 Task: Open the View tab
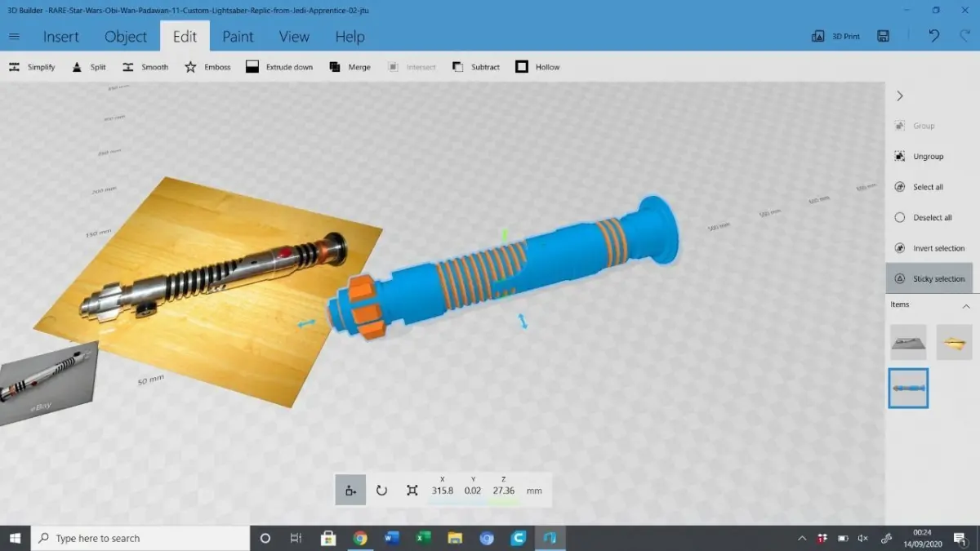tap(294, 37)
